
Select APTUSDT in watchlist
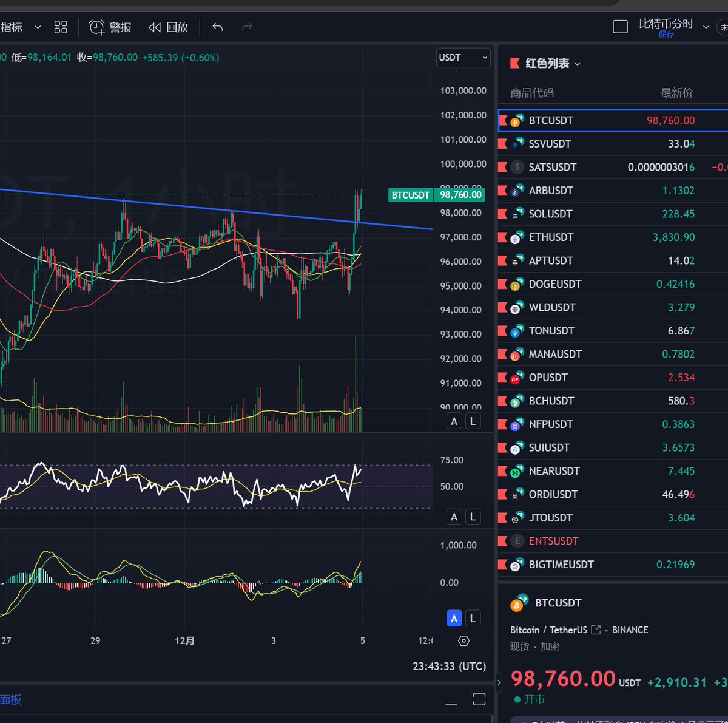pos(613,260)
